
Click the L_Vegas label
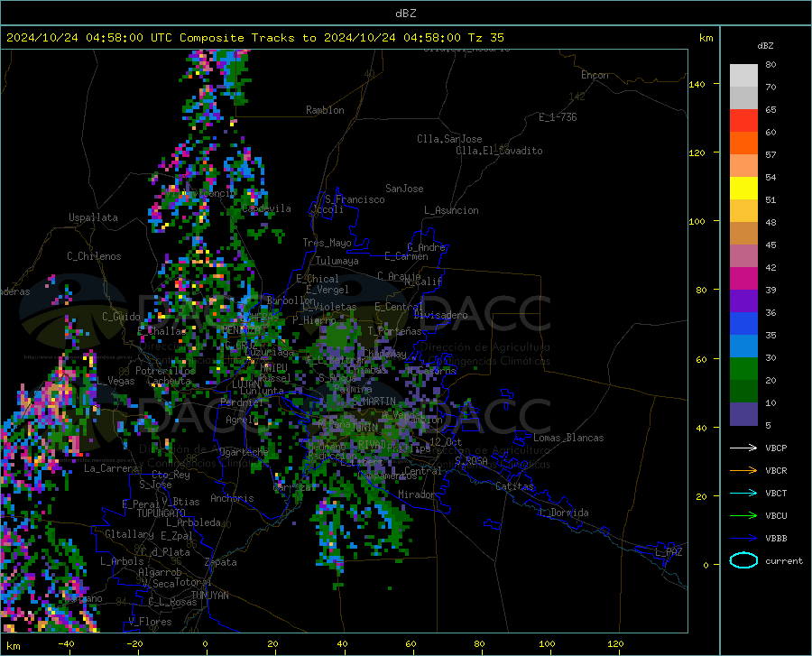[115, 381]
